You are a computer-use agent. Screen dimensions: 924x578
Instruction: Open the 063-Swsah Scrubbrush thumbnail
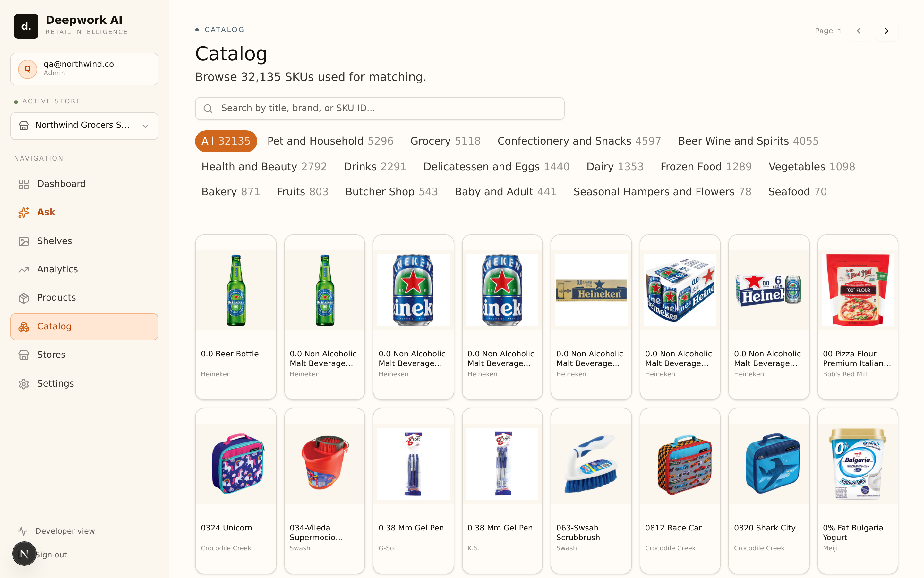591,464
